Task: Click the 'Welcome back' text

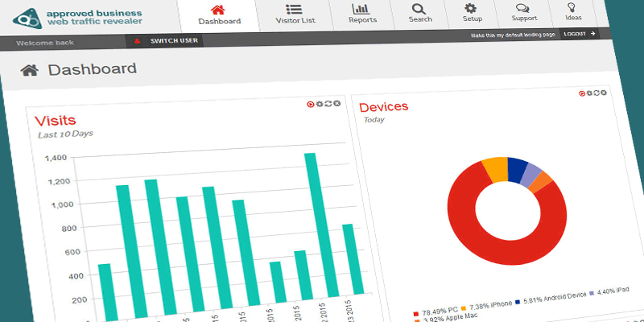Action: (45, 43)
